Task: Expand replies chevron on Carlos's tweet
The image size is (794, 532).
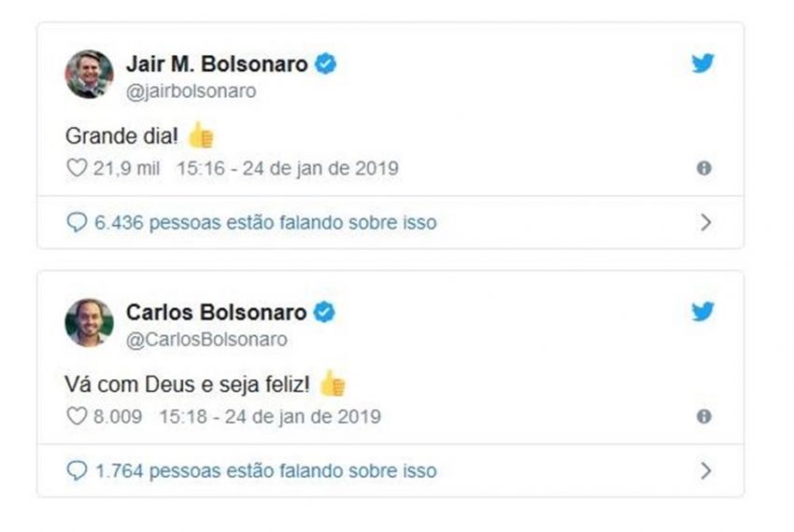Action: tap(706, 470)
